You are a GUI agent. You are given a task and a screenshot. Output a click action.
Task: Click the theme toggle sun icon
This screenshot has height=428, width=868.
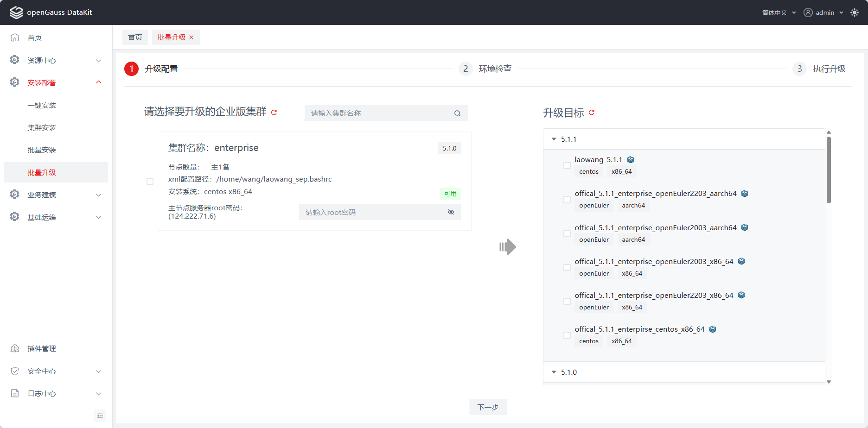tap(855, 13)
